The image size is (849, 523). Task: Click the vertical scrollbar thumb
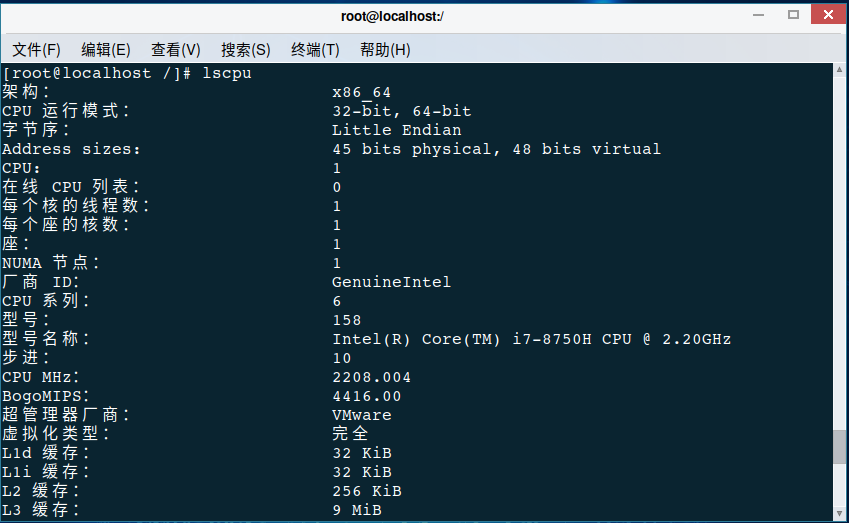[x=839, y=447]
